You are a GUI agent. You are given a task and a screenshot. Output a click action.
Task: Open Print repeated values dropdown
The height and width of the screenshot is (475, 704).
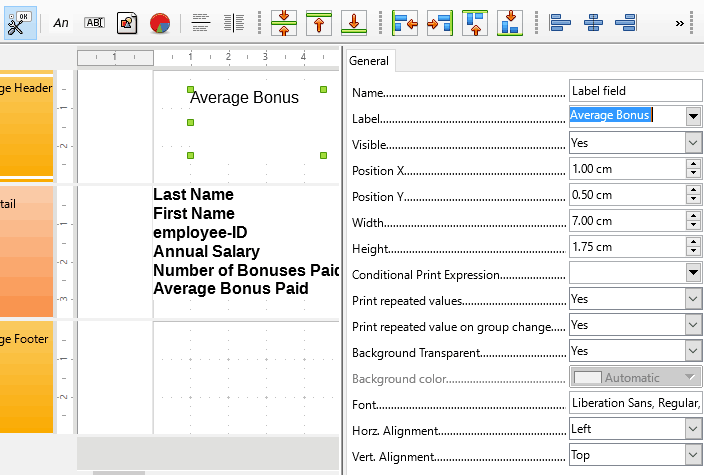(693, 299)
